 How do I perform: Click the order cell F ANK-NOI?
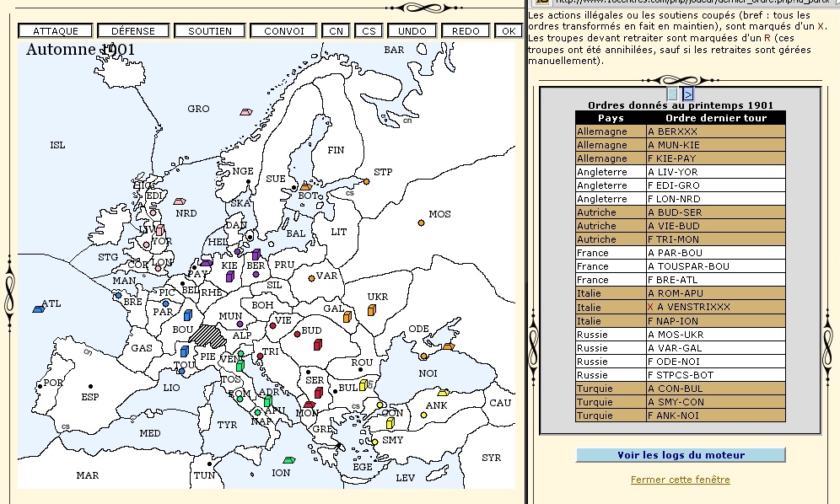(716, 416)
